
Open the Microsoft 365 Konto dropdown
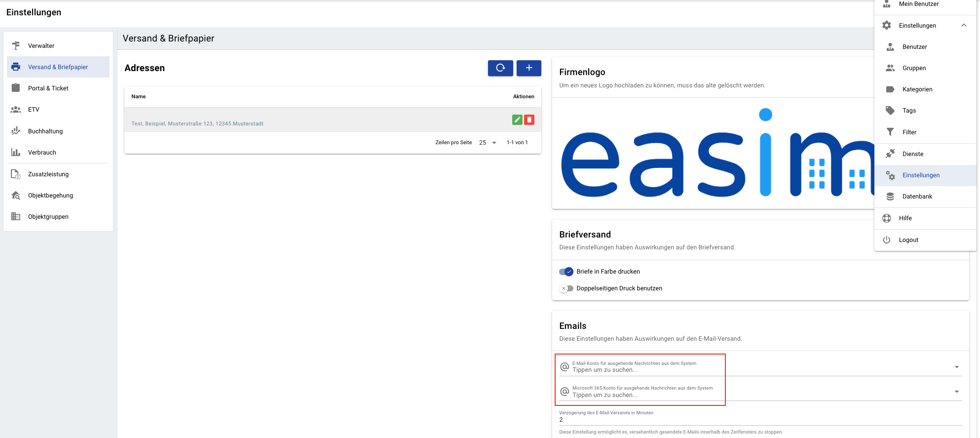(957, 392)
